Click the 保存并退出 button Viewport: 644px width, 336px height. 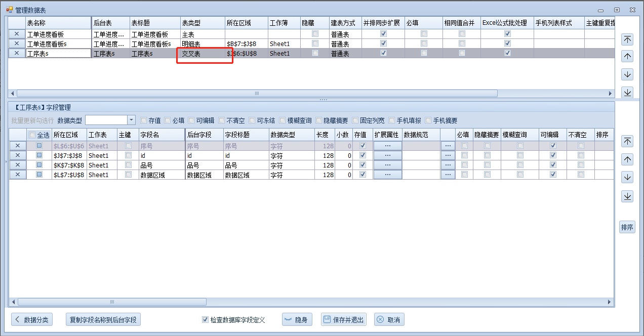point(343,320)
